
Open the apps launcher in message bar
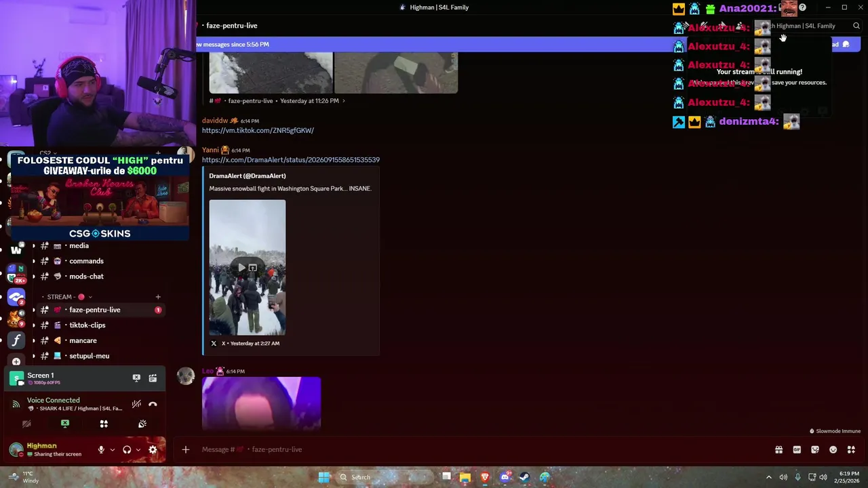[x=851, y=449]
